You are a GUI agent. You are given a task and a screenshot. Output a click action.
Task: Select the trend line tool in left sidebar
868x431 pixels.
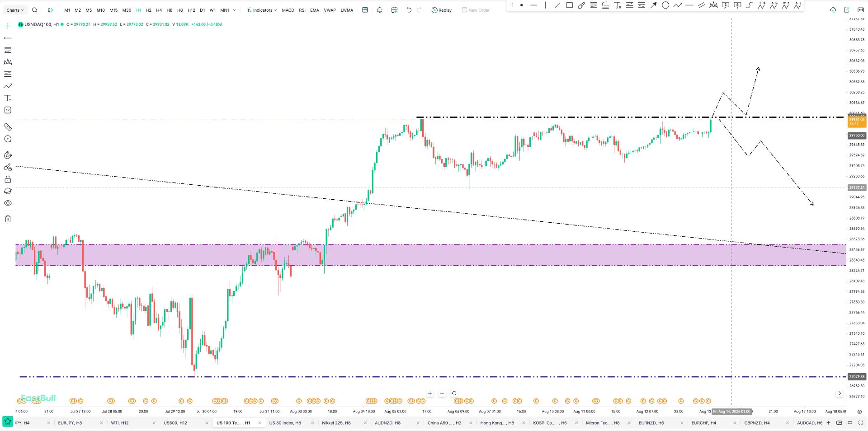(x=8, y=38)
